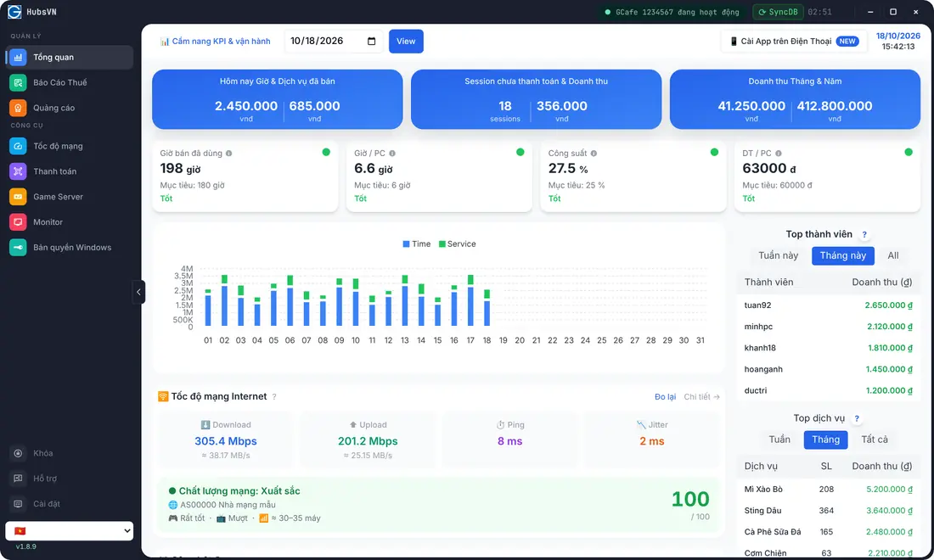Click the day 18 chart bar

click(x=487, y=308)
